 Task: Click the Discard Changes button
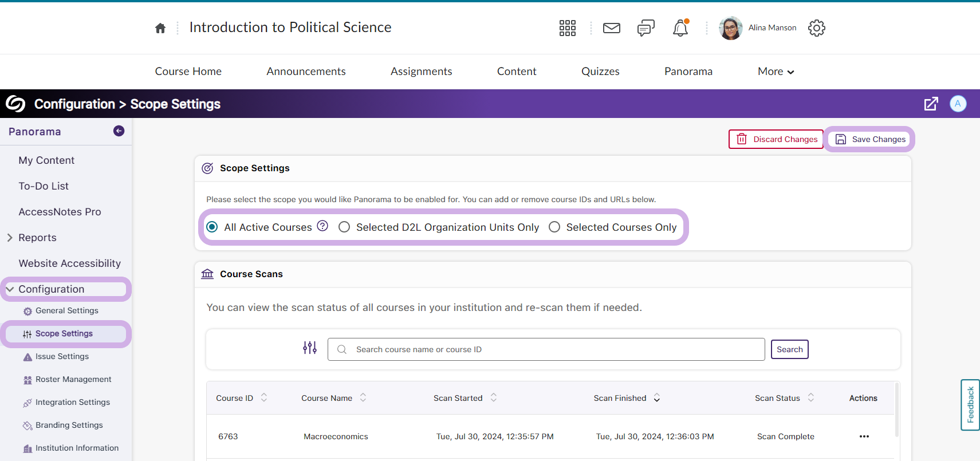point(776,139)
